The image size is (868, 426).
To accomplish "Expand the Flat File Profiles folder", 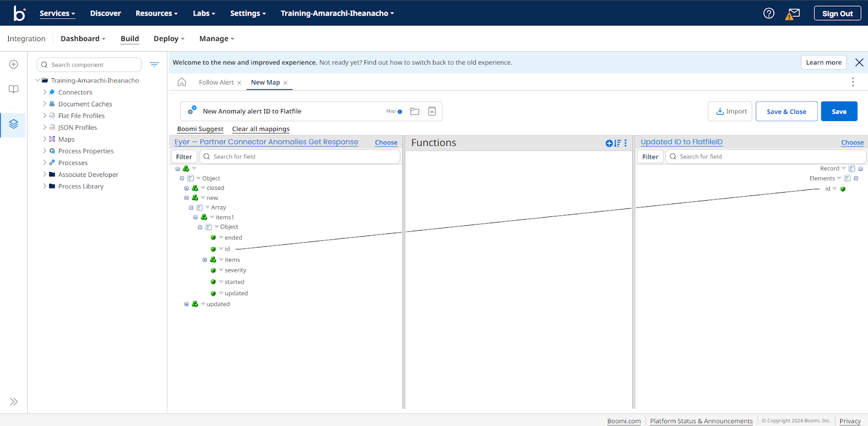I will pos(44,116).
